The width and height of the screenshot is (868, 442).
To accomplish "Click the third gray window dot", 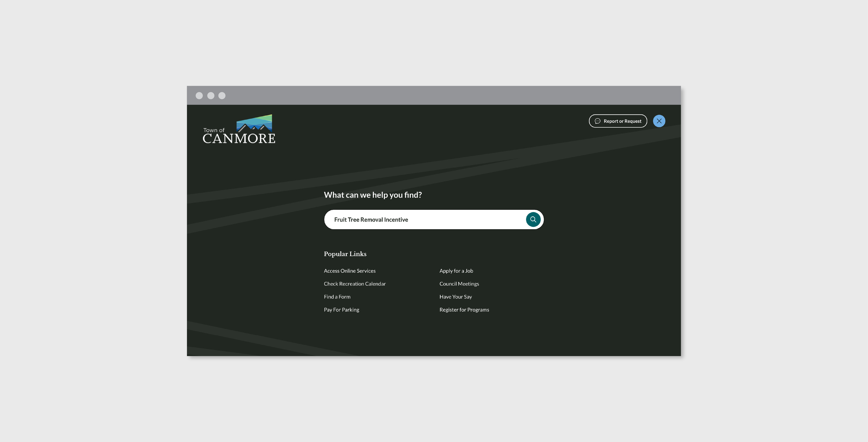I will tap(222, 95).
